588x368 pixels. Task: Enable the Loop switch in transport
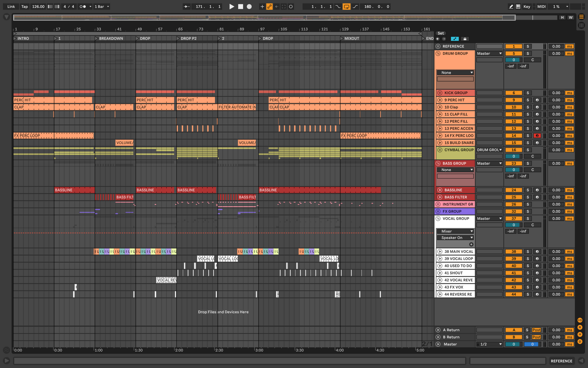tap(347, 7)
